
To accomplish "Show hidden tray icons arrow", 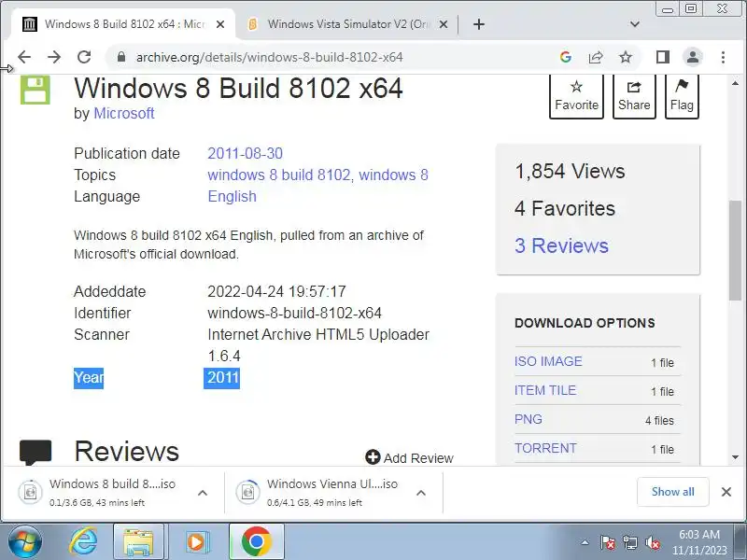I will pyautogui.click(x=585, y=542).
